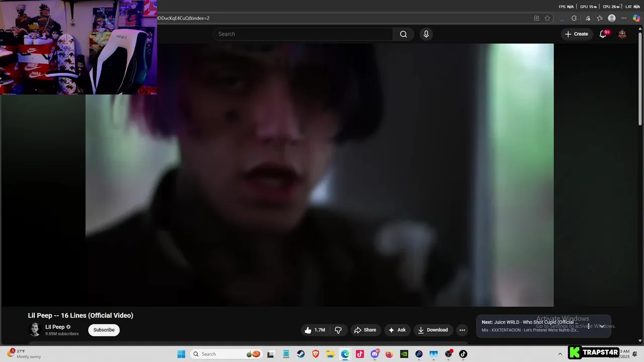Click the Share button

pyautogui.click(x=365, y=330)
